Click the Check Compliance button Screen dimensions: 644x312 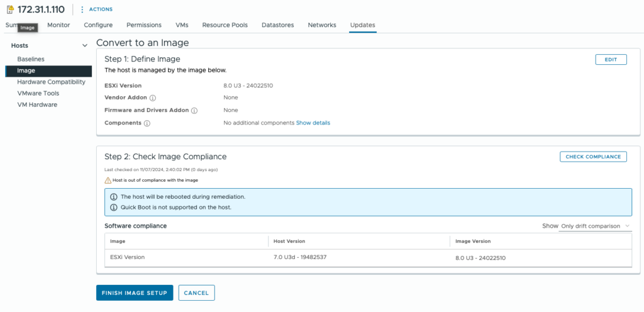pyautogui.click(x=594, y=157)
